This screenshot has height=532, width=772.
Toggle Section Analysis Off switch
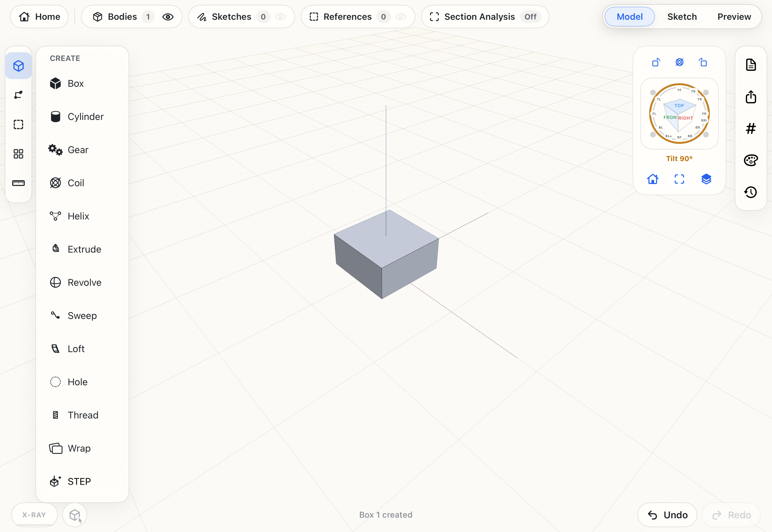(x=530, y=17)
